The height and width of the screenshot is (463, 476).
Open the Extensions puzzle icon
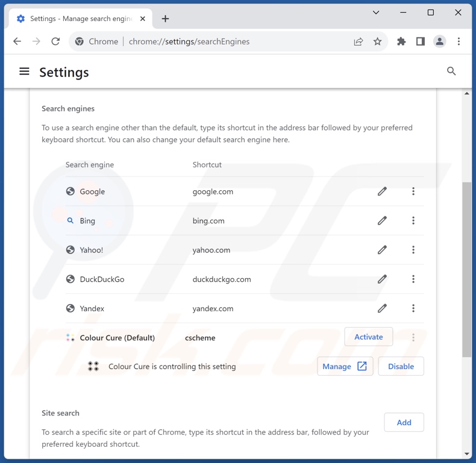coord(401,42)
